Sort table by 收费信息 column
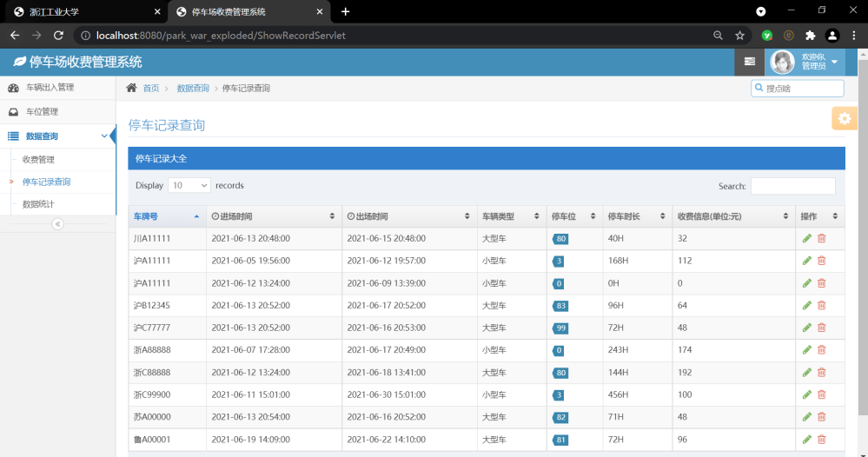 (733, 216)
